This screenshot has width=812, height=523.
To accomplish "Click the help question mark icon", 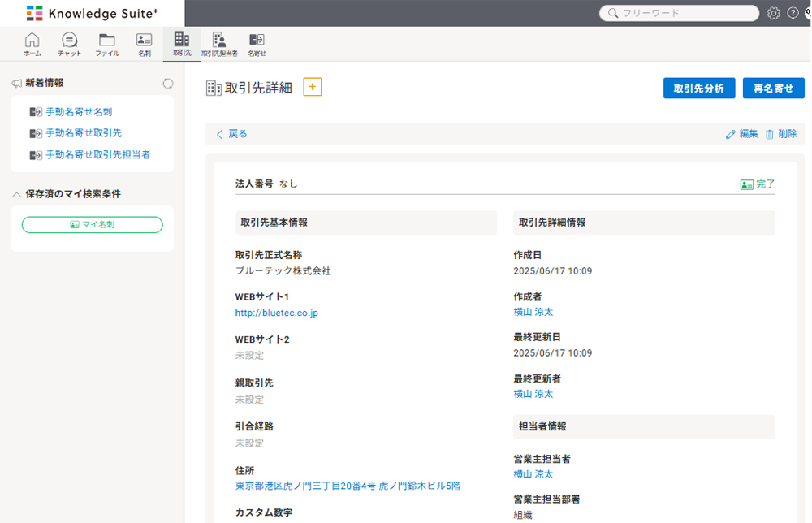I will (x=793, y=13).
